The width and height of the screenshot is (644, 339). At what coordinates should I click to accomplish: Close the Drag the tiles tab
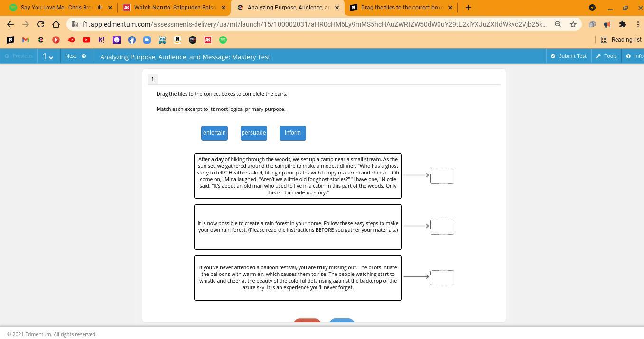[x=450, y=8]
